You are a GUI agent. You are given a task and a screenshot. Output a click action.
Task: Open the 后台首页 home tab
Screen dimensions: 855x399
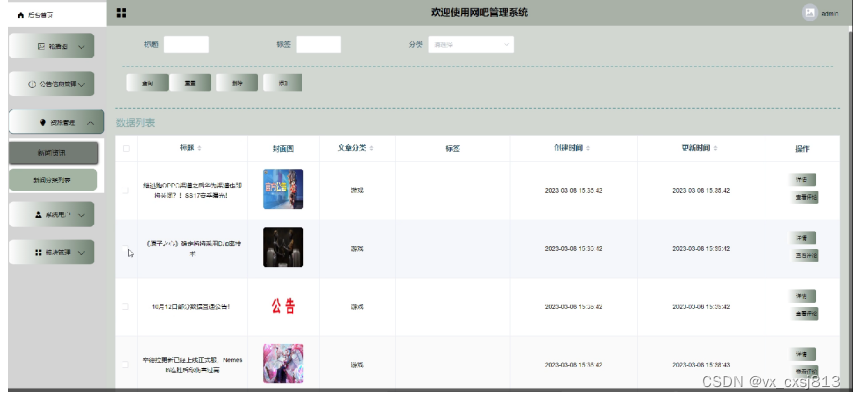point(57,15)
